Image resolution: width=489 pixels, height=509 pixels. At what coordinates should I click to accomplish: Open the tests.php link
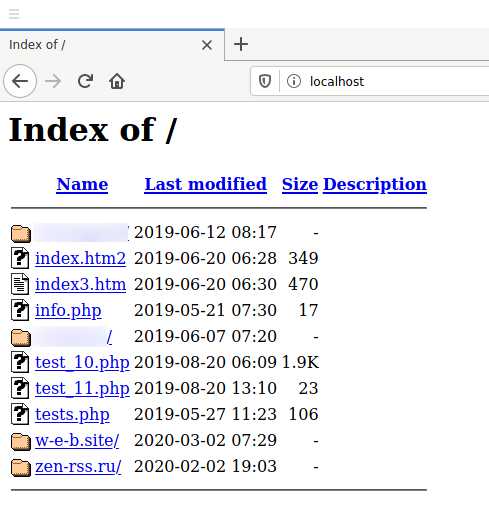click(72, 414)
